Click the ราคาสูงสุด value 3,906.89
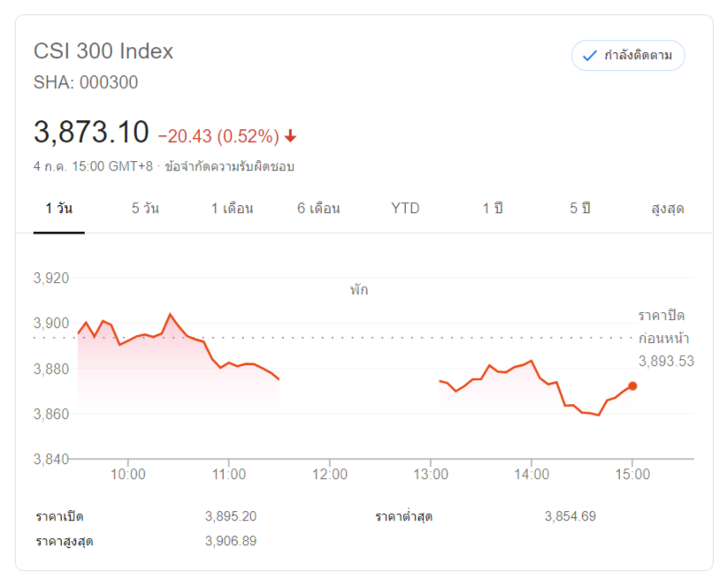 click(x=231, y=541)
